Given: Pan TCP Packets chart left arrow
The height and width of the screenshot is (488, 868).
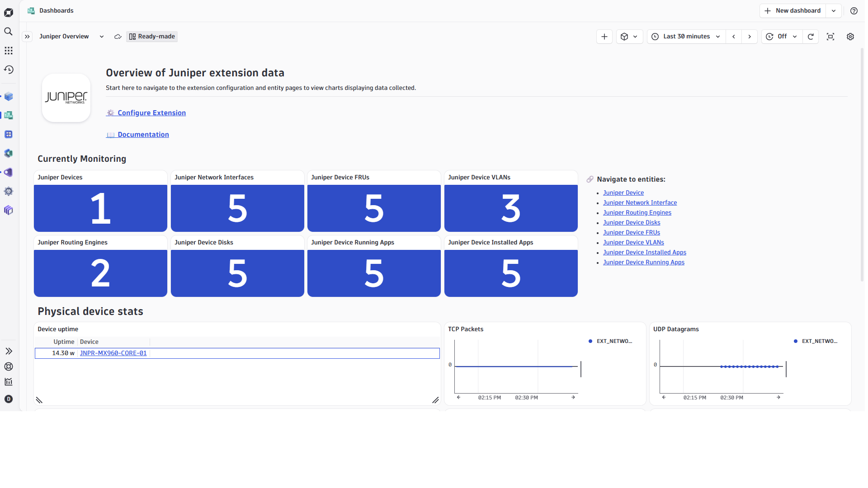Looking at the screenshot, I should point(458,398).
